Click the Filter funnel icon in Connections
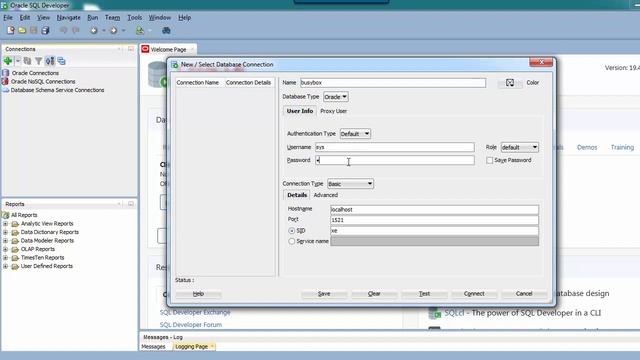 [38, 61]
